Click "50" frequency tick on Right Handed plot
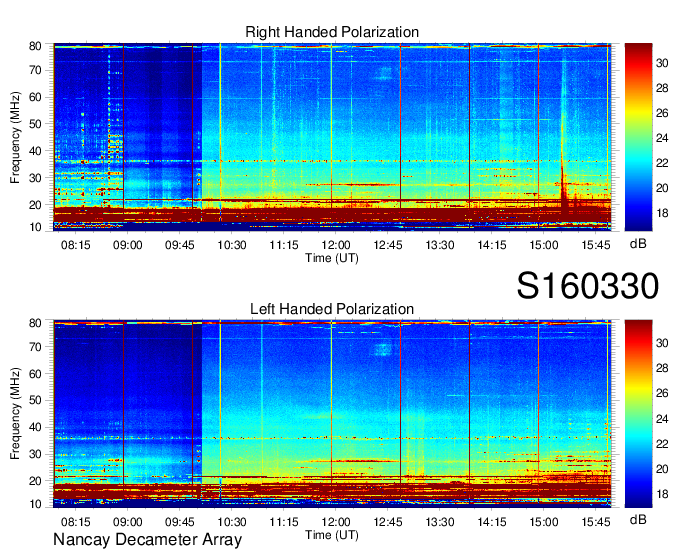The image size is (680, 552). click(36, 124)
